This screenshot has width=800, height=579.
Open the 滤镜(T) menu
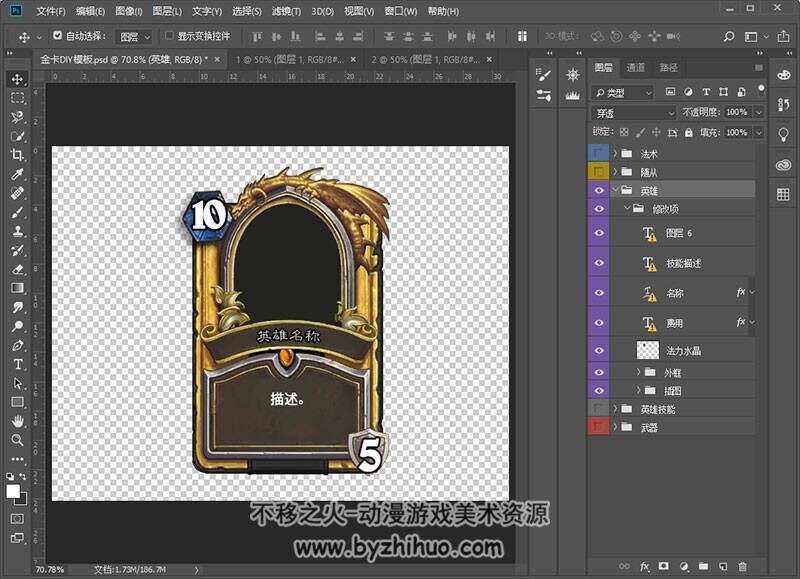click(x=286, y=11)
